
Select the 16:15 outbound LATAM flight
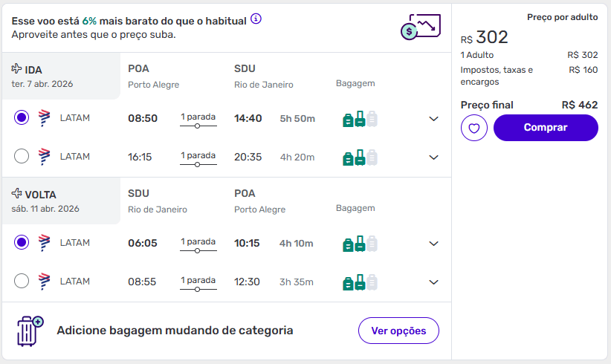[22, 157]
